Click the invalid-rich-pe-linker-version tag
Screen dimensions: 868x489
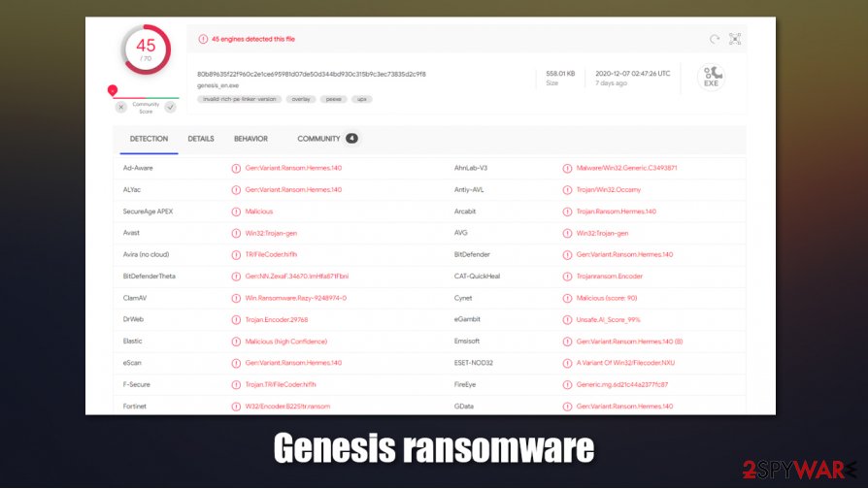coord(239,99)
